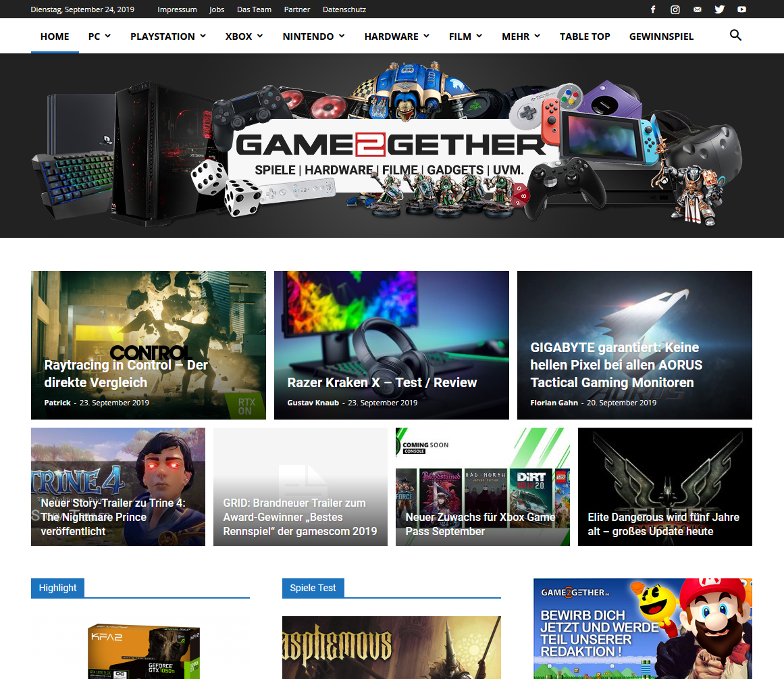Click author name Patrick
Screen dimensions: 784x679
point(57,403)
